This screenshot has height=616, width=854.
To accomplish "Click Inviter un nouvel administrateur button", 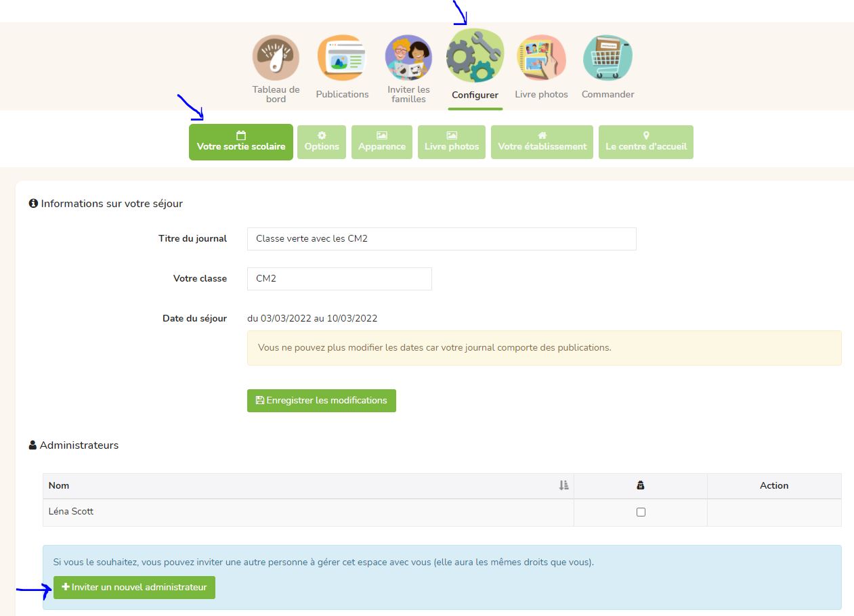I will click(x=134, y=587).
